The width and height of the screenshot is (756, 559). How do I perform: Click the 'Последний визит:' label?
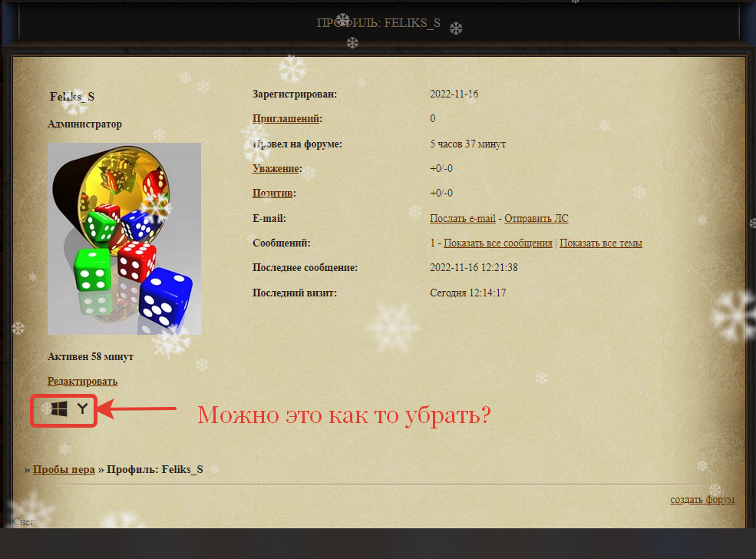click(295, 293)
